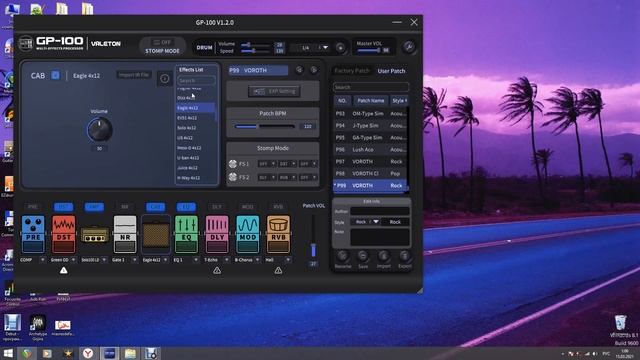Click the FS 1 footswitch icon
Image resolution: width=640 pixels, height=360 pixels.
click(x=233, y=164)
